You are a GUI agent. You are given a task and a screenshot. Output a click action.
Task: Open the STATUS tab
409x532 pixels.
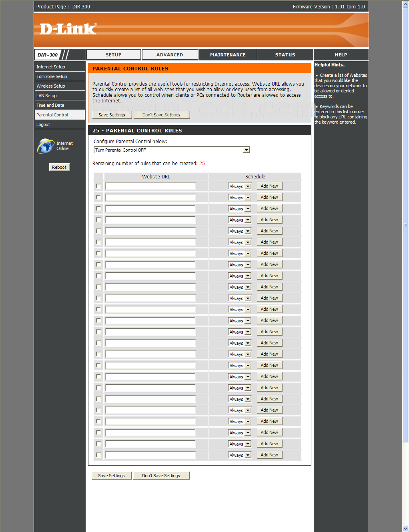tap(285, 55)
